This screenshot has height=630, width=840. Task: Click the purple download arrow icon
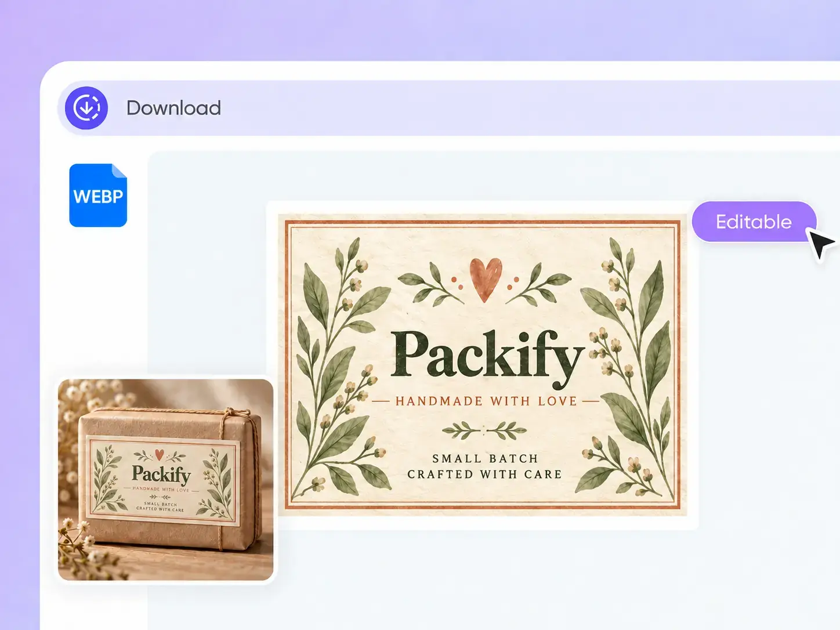[x=86, y=108]
